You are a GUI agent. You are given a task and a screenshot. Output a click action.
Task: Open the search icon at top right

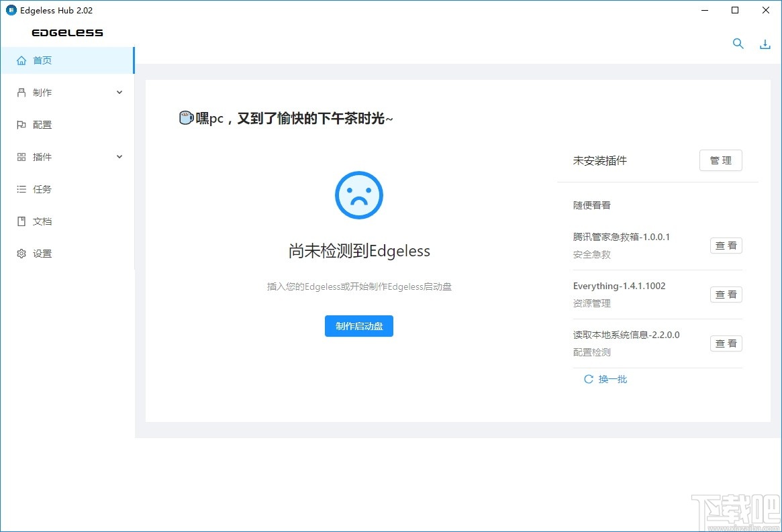738,43
